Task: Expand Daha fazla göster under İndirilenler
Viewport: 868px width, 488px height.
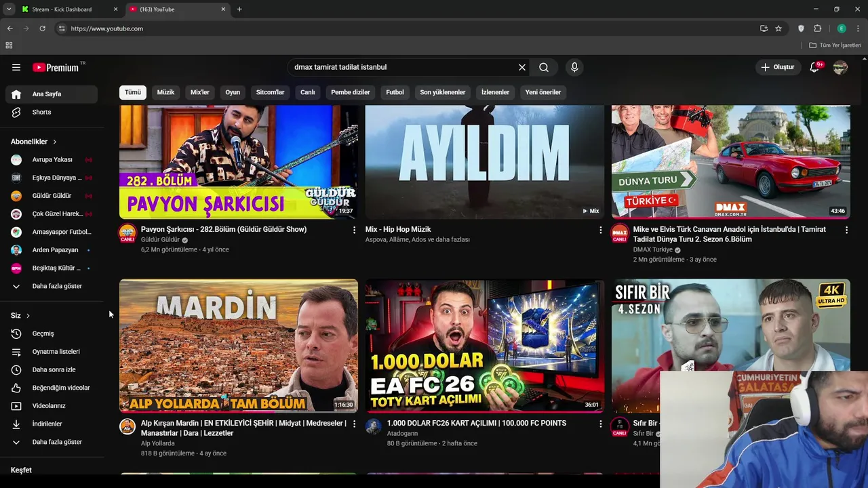Action: [52, 442]
